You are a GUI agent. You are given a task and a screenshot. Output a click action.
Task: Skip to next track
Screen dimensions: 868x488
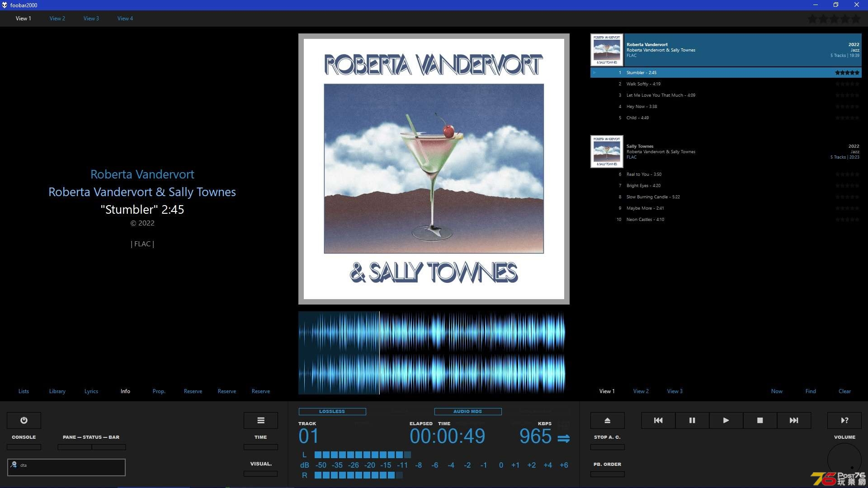click(x=794, y=420)
